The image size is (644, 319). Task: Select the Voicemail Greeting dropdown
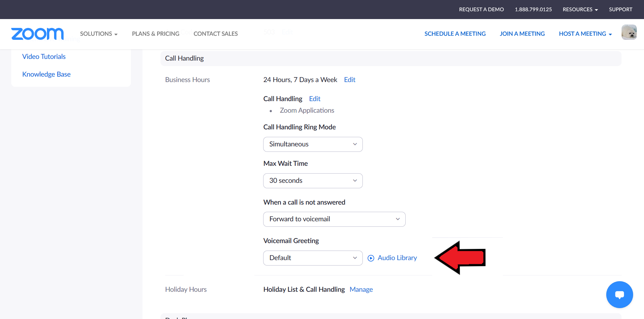coord(312,258)
